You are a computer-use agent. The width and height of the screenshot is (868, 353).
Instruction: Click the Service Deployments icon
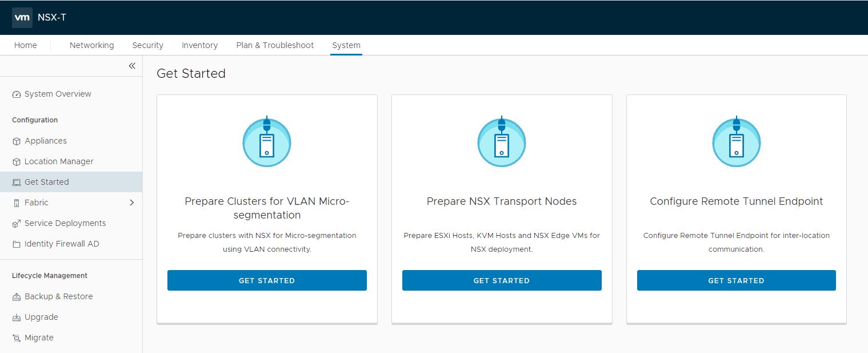[17, 224]
